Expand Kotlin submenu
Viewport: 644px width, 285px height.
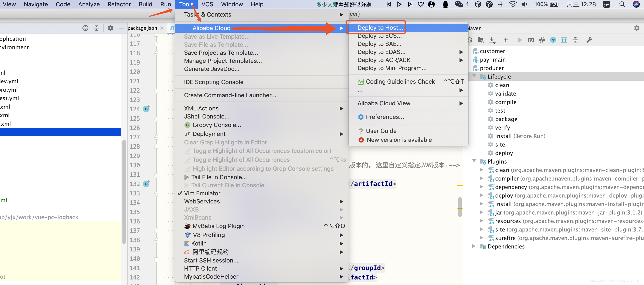(262, 244)
